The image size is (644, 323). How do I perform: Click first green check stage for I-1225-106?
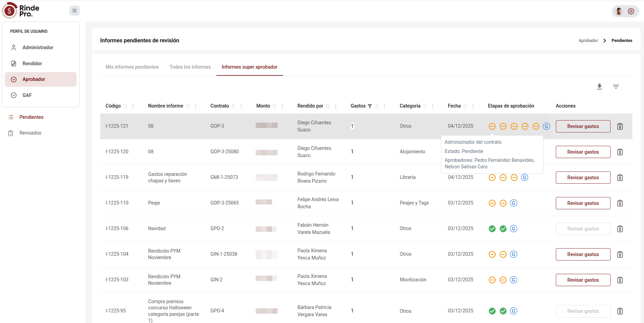coord(492,229)
